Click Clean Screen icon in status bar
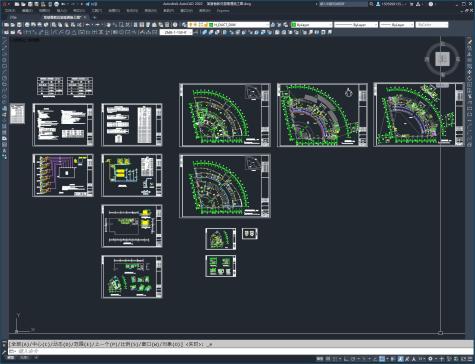Viewport: 475px width, 364px height. click(463, 359)
